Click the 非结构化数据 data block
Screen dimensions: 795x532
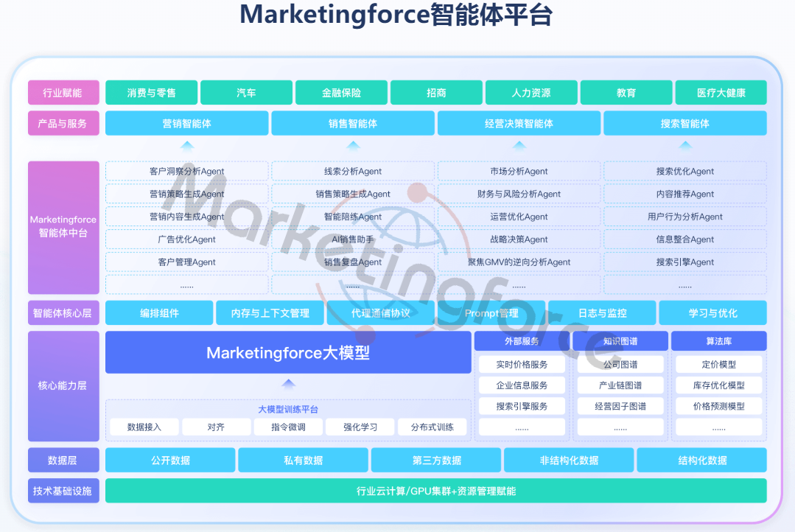pyautogui.click(x=569, y=460)
